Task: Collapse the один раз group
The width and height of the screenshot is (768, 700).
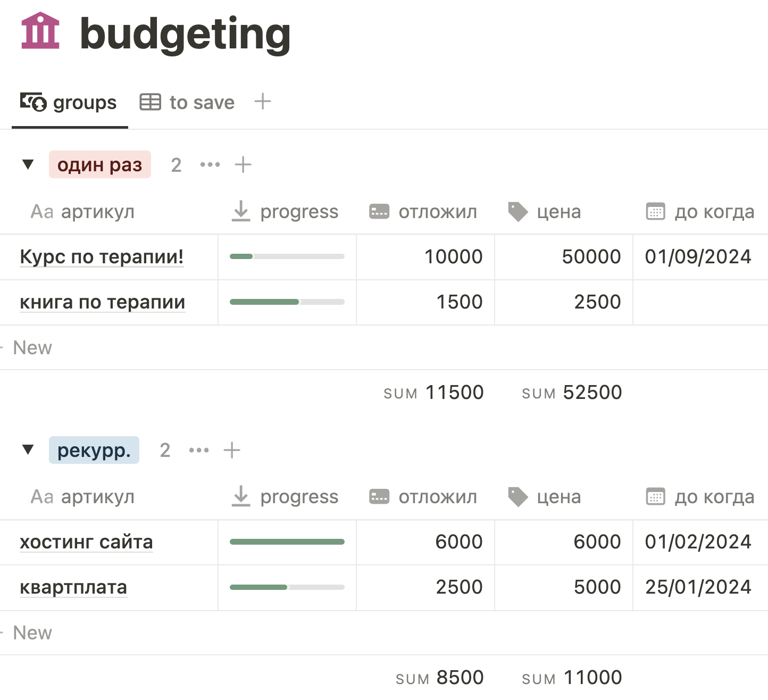Action: coord(28,165)
